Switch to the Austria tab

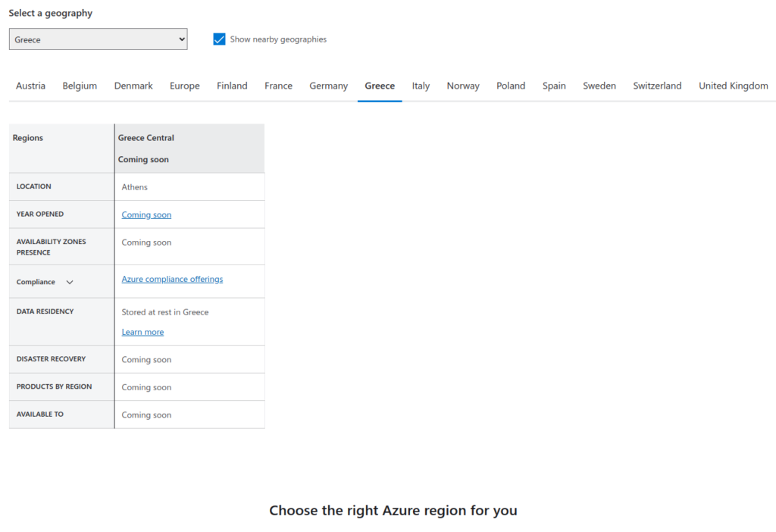[30, 86]
